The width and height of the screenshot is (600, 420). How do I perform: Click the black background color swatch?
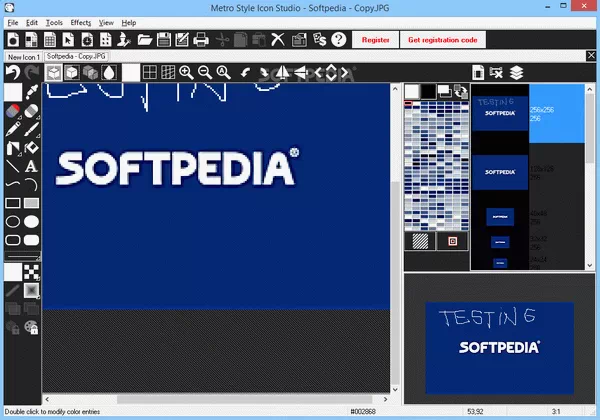[x=428, y=91]
